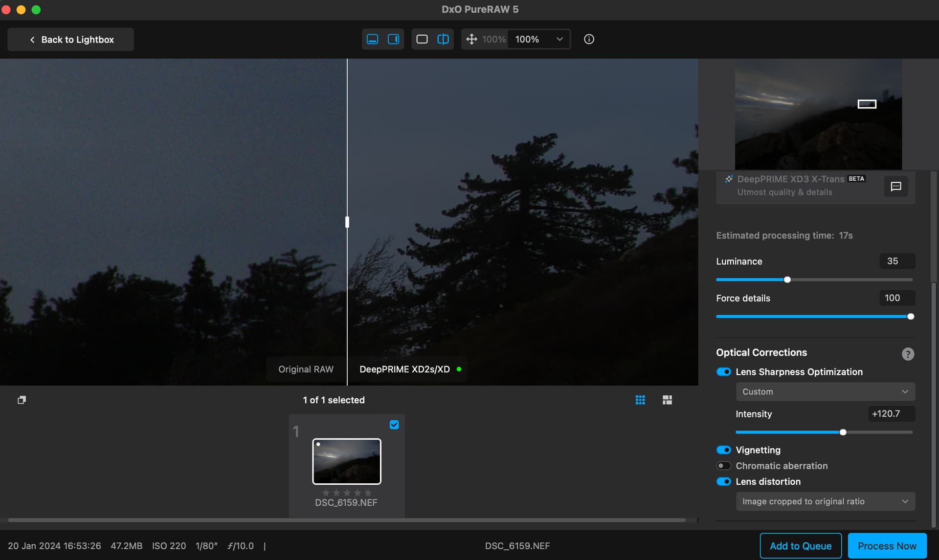The image size is (939, 560).
Task: Rate DSC_6159.NEF one star
Action: (326, 493)
